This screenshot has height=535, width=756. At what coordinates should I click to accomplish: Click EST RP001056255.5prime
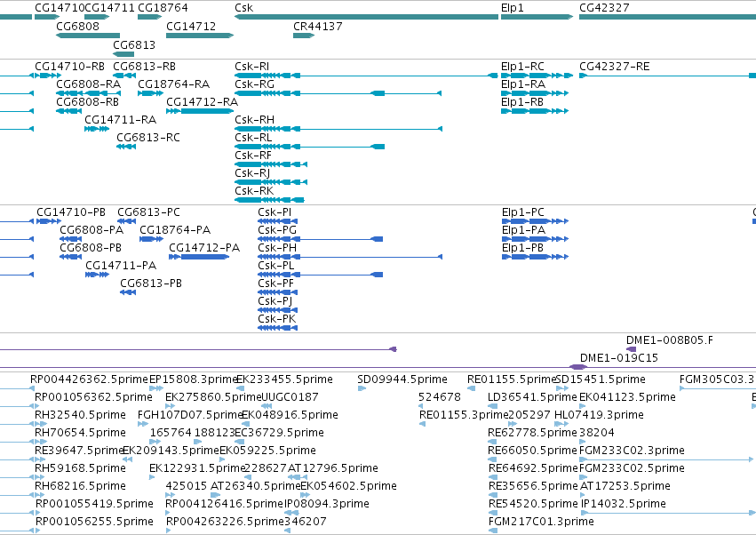click(x=37, y=531)
